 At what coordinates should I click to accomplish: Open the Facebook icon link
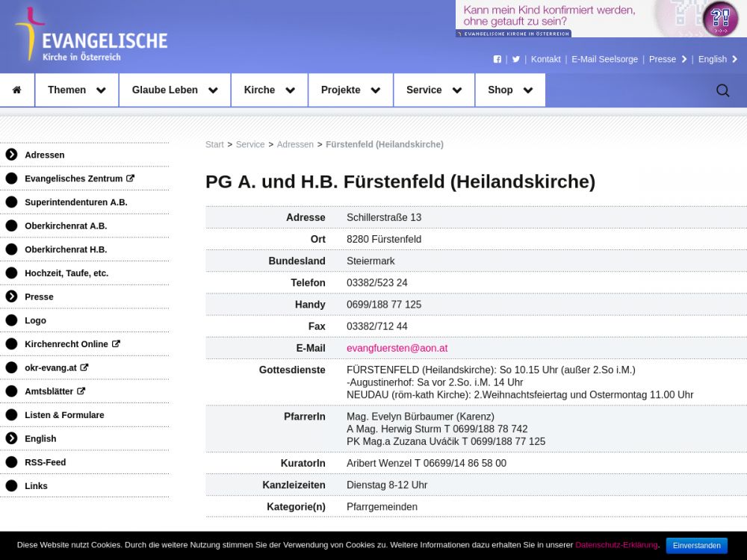tap(498, 60)
